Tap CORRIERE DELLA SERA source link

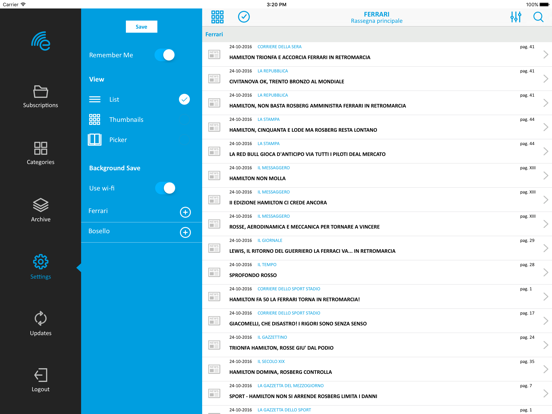(279, 46)
